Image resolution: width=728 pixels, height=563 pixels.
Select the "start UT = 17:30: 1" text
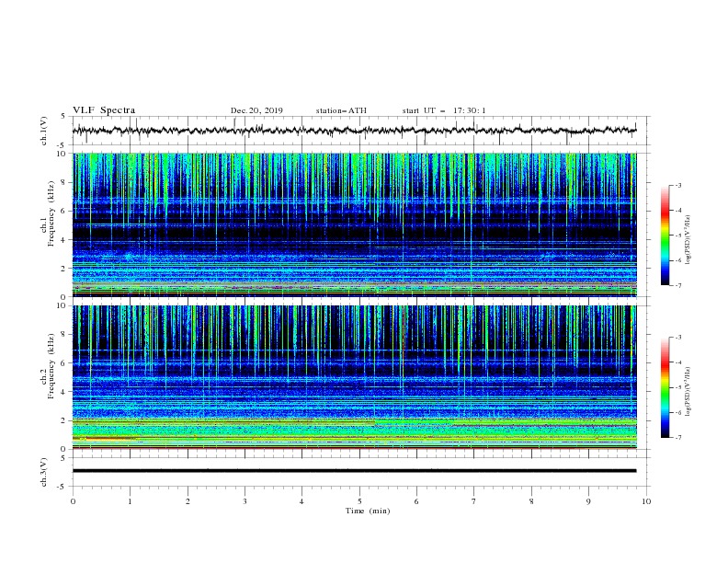(443, 110)
